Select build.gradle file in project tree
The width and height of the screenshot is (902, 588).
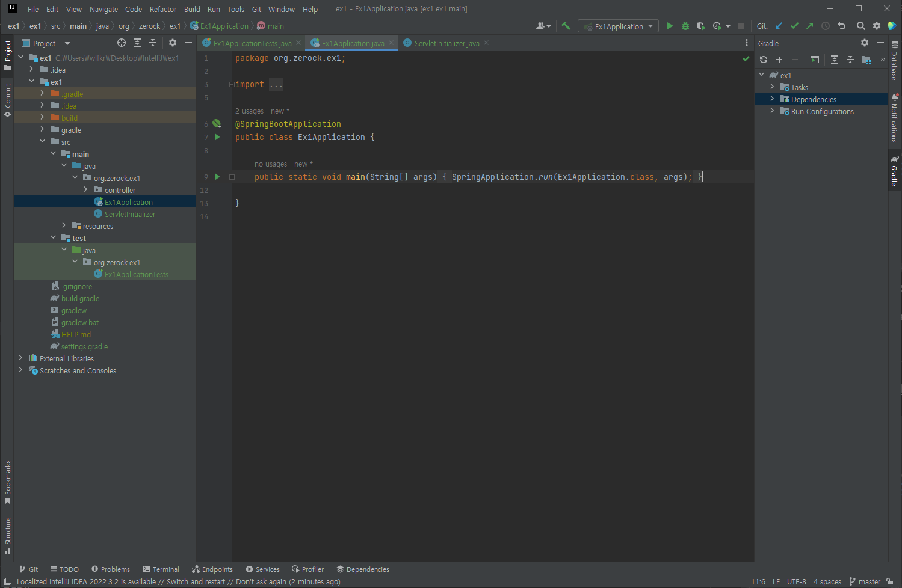coord(80,298)
